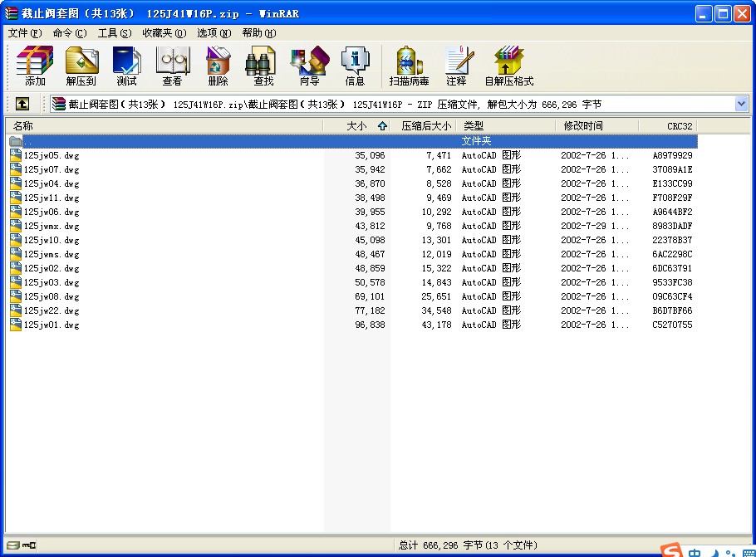Convert archive with 自解压格式 (SFX) icon

(508, 65)
